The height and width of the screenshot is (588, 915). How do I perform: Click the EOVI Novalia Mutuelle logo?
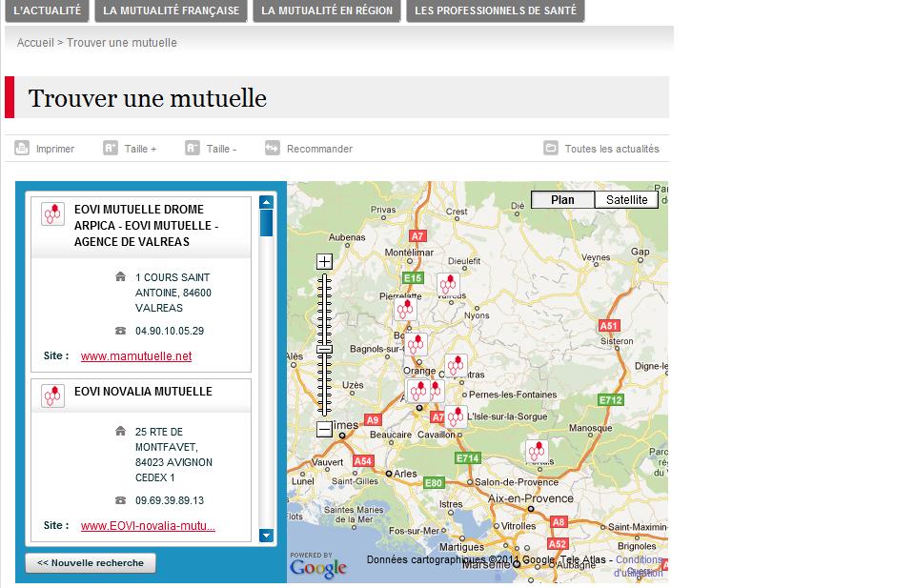click(x=52, y=396)
